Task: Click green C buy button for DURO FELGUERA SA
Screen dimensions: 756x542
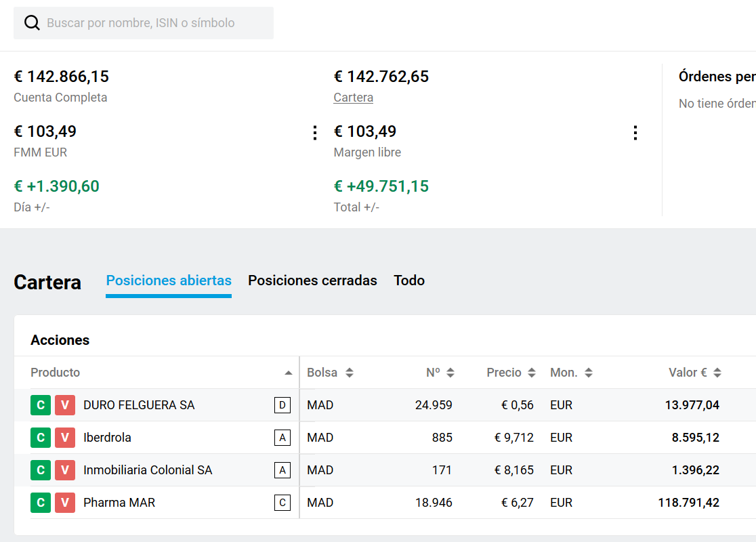Action: (x=41, y=405)
